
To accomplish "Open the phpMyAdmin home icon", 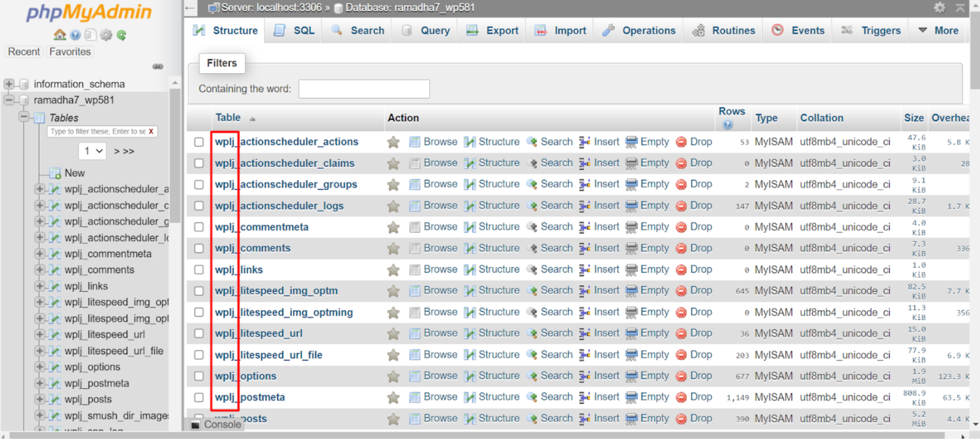I will click(x=59, y=35).
